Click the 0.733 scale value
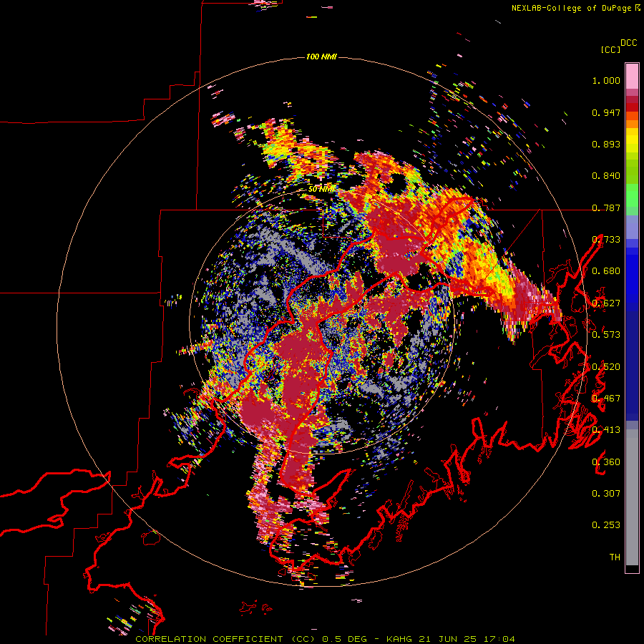Screen dimensions: 644x644 point(606,240)
